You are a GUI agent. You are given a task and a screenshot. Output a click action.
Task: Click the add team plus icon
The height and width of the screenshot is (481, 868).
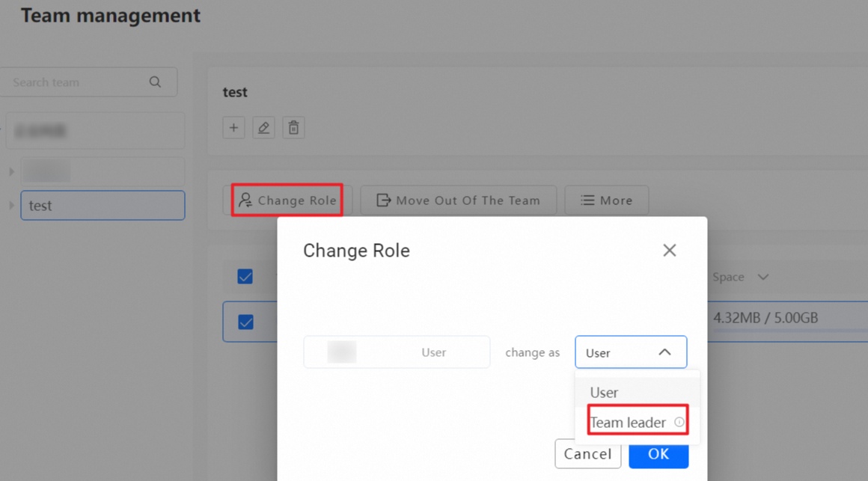coord(233,128)
